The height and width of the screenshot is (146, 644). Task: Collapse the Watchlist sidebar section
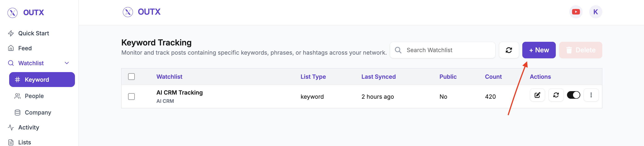[x=67, y=63]
